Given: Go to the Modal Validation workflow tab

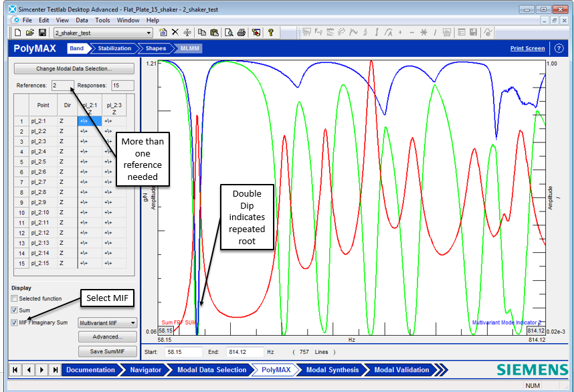Looking at the screenshot, I should (401, 370).
